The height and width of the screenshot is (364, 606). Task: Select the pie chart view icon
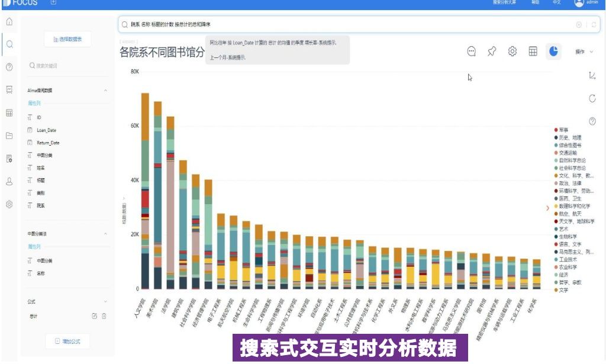pos(553,51)
